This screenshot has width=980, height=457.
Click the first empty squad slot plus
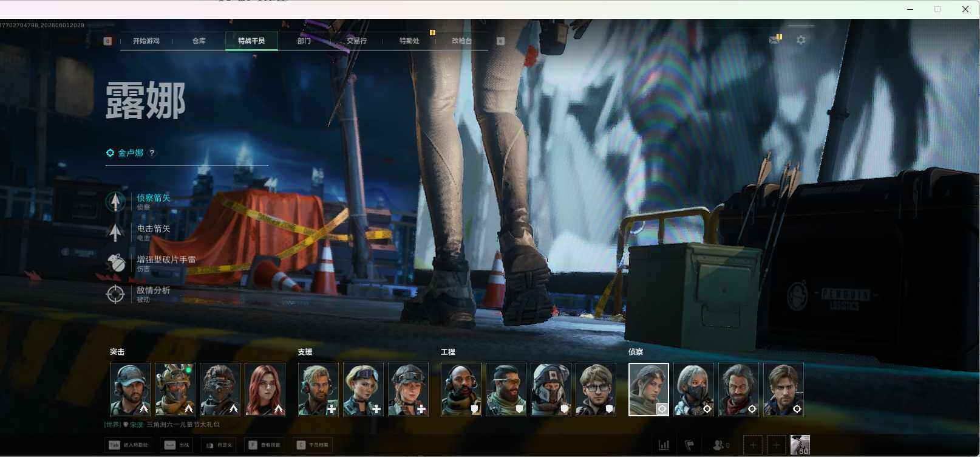click(x=753, y=445)
